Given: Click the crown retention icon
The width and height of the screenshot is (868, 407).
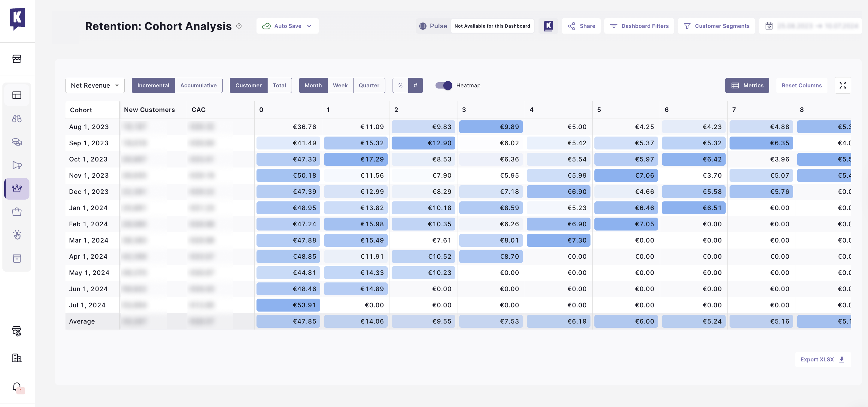Looking at the screenshot, I should (x=17, y=188).
